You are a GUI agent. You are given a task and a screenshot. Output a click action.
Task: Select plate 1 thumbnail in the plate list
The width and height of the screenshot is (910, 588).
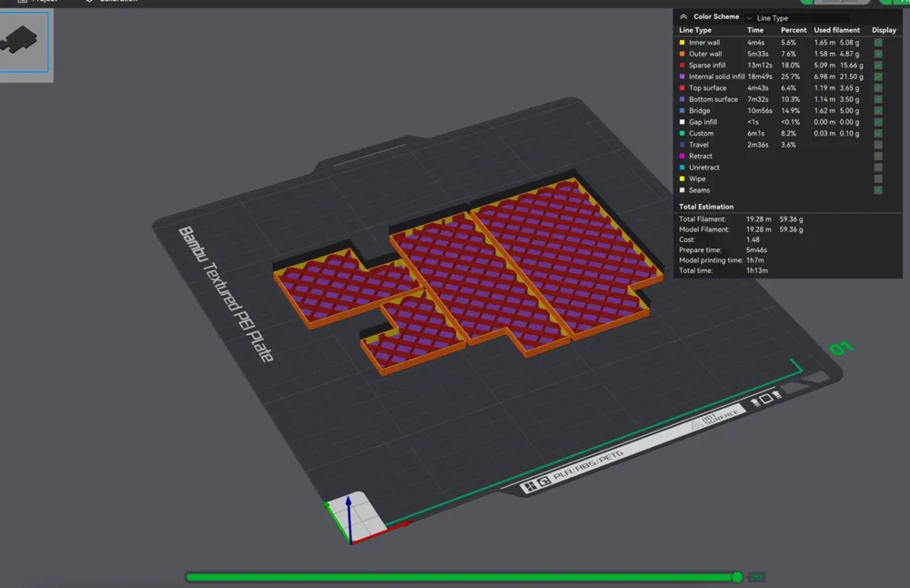coord(25,41)
